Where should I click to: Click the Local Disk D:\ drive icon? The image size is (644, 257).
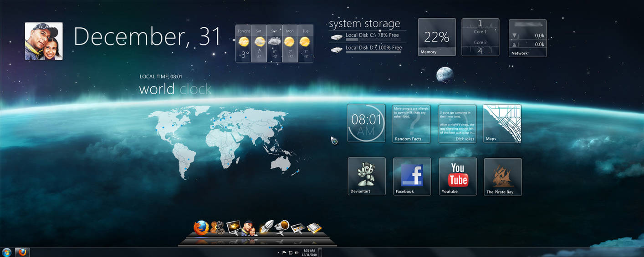tap(337, 50)
